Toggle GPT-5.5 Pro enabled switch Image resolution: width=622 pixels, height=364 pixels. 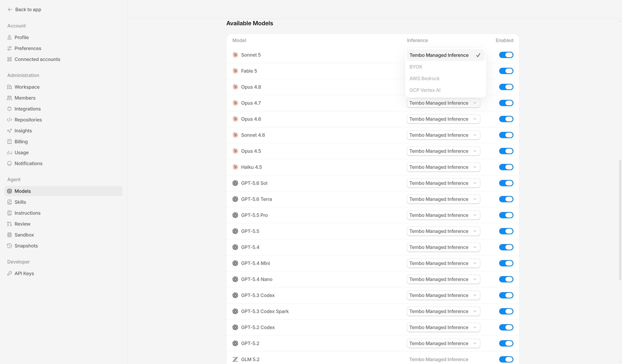[506, 215]
